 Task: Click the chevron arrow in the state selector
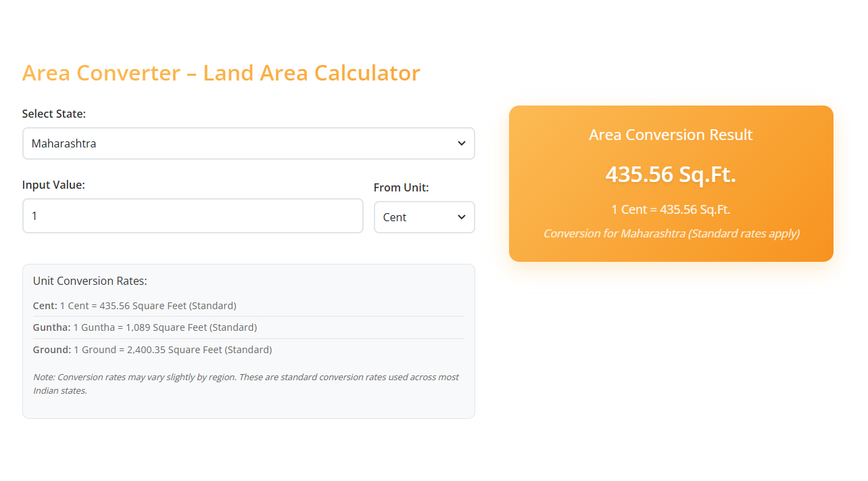(x=461, y=143)
